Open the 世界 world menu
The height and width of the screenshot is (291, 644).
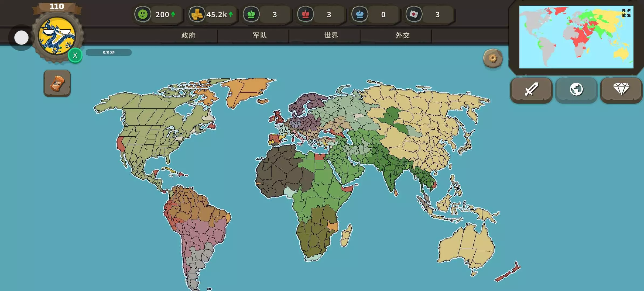coord(331,35)
